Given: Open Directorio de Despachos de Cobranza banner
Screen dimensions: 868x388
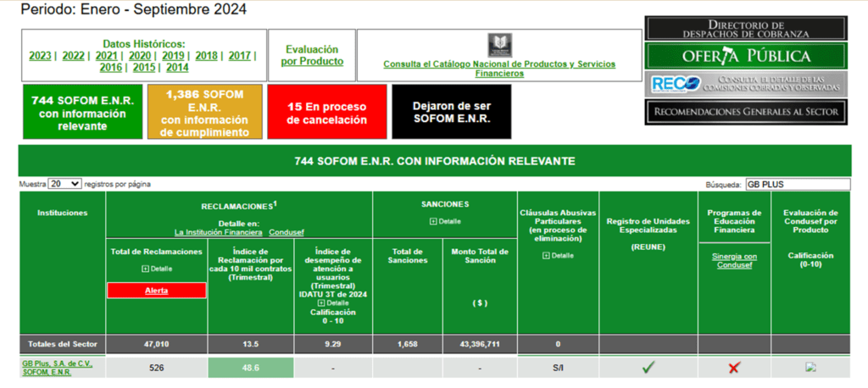Looking at the screenshot, I should 747,28.
